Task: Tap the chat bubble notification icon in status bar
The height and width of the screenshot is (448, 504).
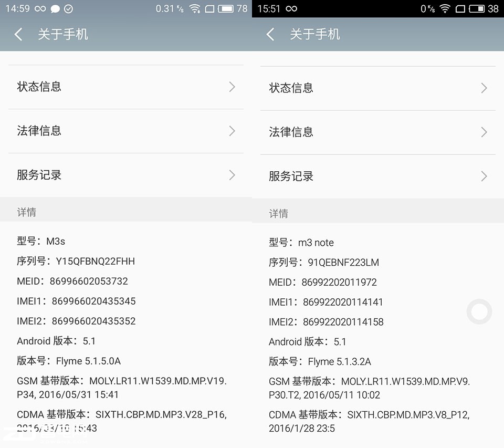Action: pos(55,9)
